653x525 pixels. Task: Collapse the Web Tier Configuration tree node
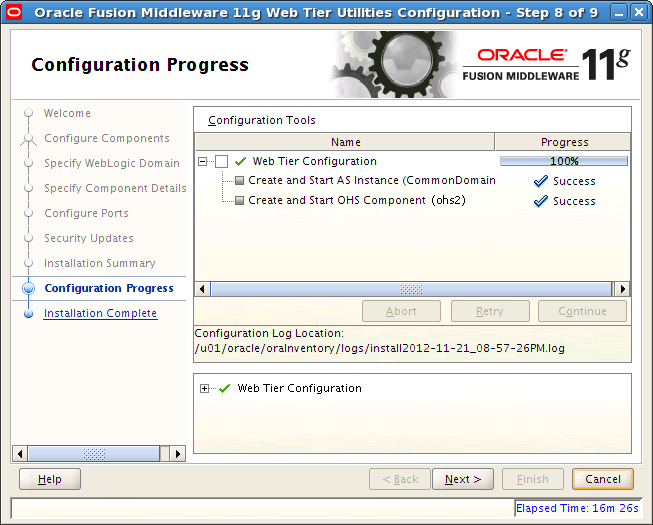[x=202, y=161]
